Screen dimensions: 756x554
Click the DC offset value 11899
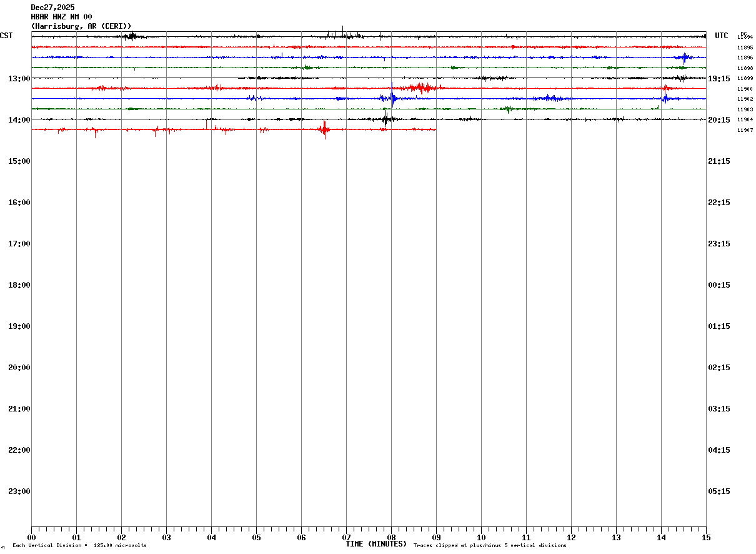coord(745,78)
